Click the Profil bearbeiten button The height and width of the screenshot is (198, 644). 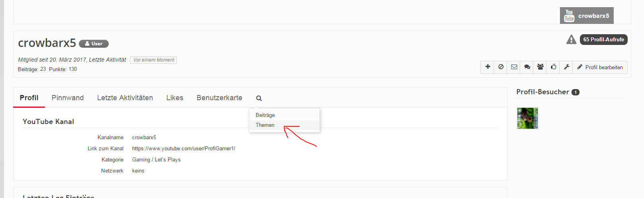600,68
